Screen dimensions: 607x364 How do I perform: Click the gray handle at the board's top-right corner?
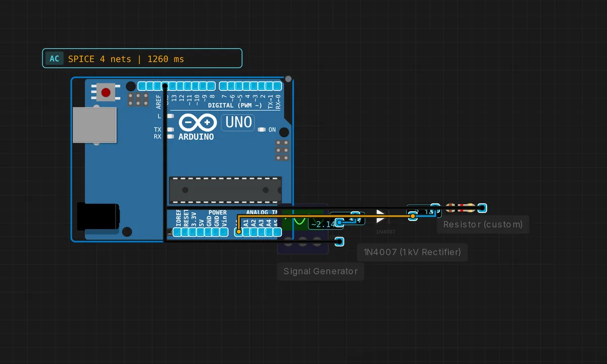[x=288, y=79]
